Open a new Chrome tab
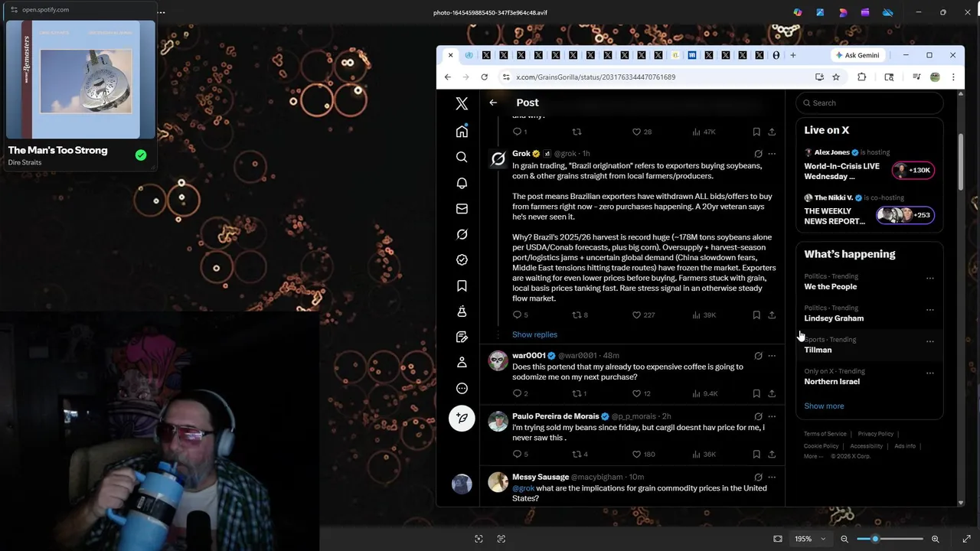 793,55
